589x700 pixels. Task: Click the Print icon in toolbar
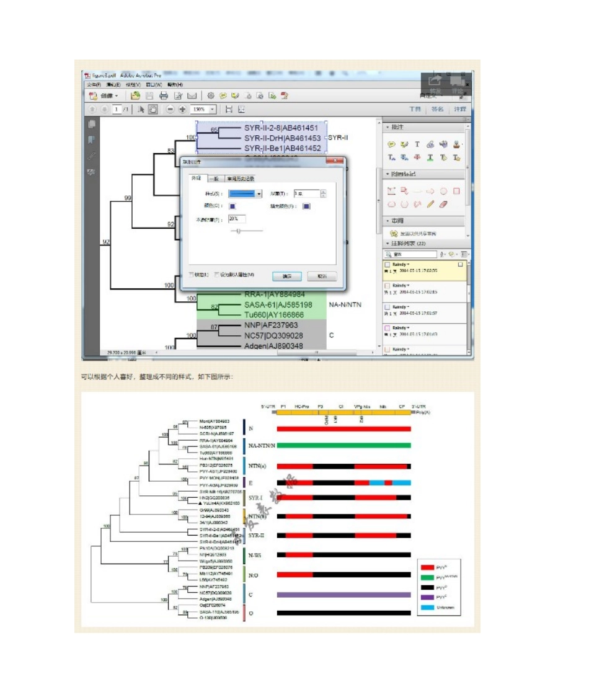(x=164, y=95)
